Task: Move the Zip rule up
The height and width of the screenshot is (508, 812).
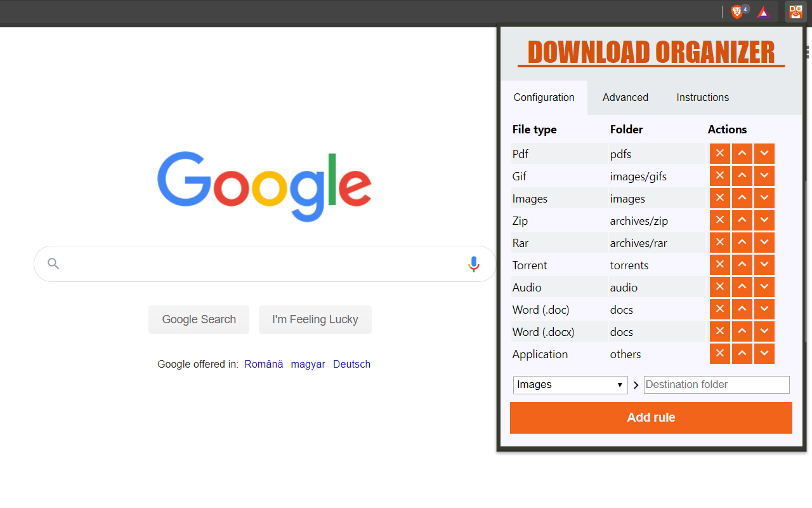Action: click(742, 220)
